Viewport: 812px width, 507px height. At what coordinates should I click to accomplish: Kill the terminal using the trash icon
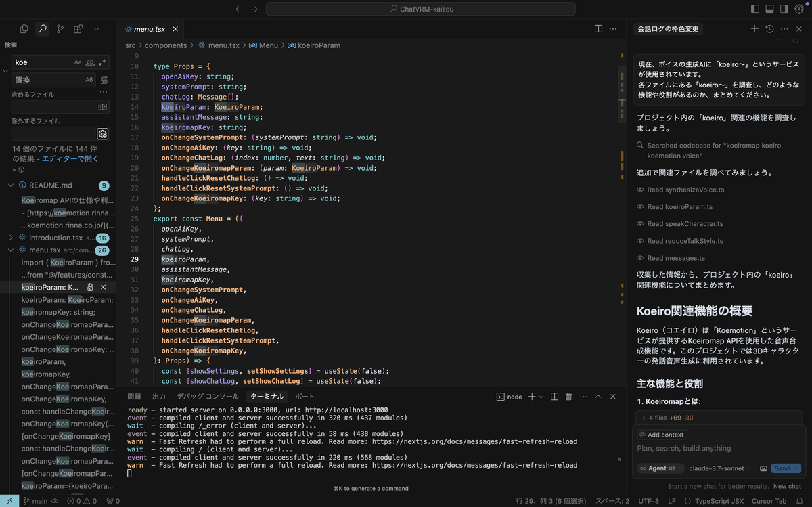(568, 397)
